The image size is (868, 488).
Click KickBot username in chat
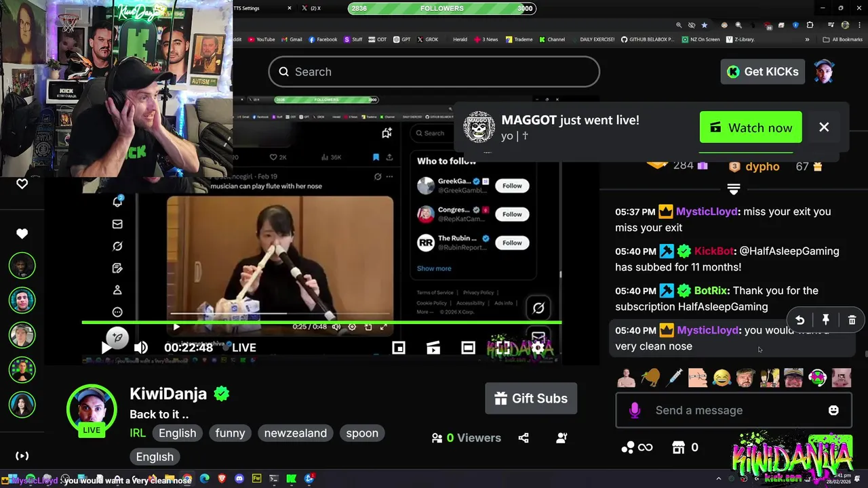coord(714,251)
